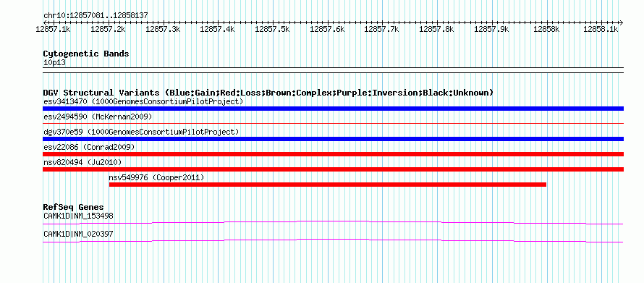Open the nsv820494 (Ju2010) label
The image size is (644, 283).
point(82,162)
